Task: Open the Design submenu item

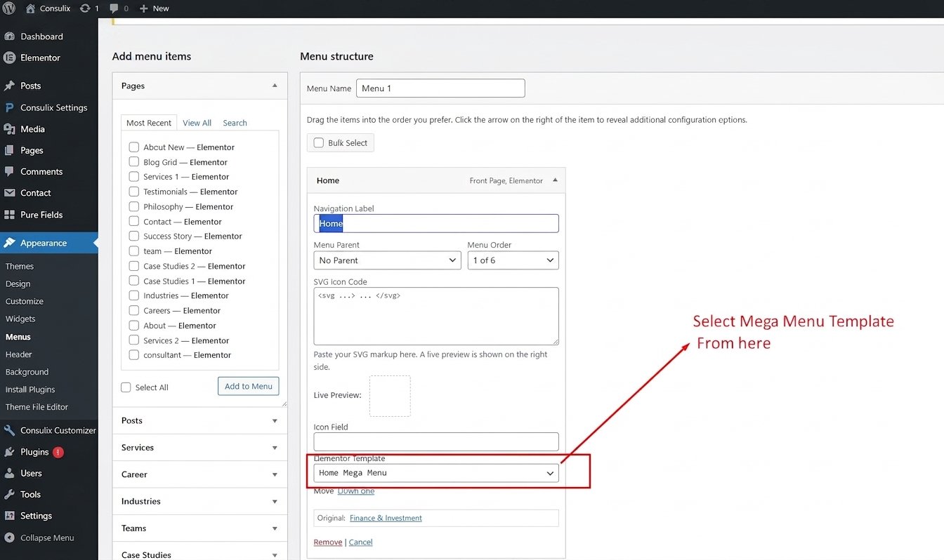Action: click(18, 284)
